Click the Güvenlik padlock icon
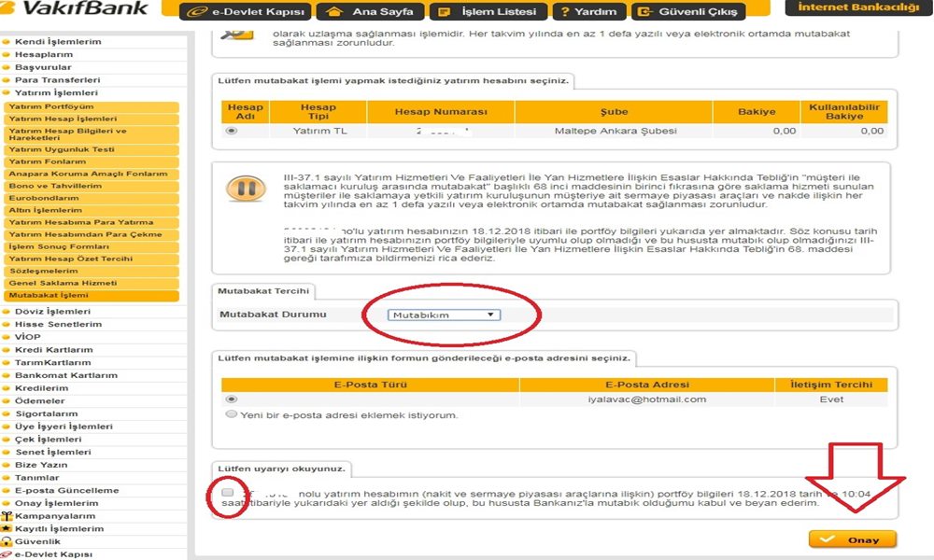This screenshot has width=934, height=560. (7, 541)
